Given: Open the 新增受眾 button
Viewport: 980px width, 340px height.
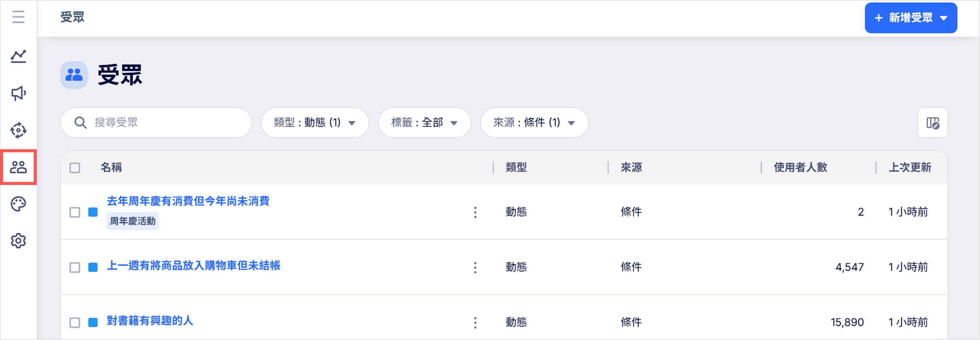Looking at the screenshot, I should (x=911, y=18).
